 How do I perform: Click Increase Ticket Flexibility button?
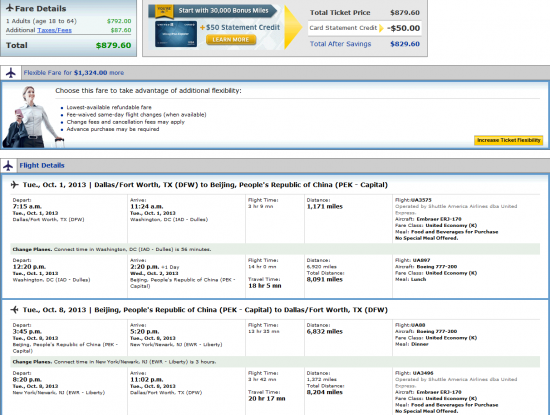pos(509,140)
